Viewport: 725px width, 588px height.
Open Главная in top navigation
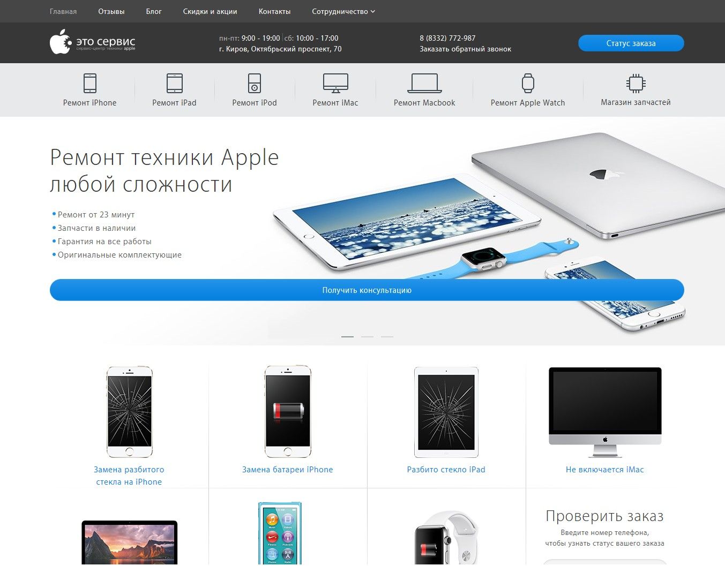pos(63,11)
